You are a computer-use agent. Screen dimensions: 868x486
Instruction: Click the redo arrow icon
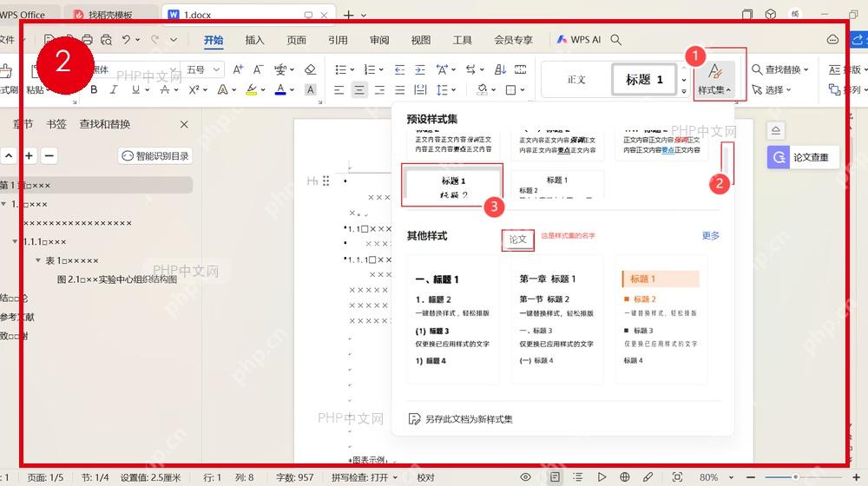coord(155,39)
